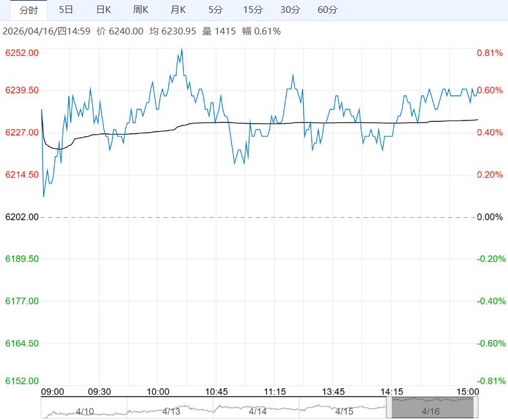Choose the 15分 interval tab
This screenshot has height=420, width=508.
tap(252, 10)
